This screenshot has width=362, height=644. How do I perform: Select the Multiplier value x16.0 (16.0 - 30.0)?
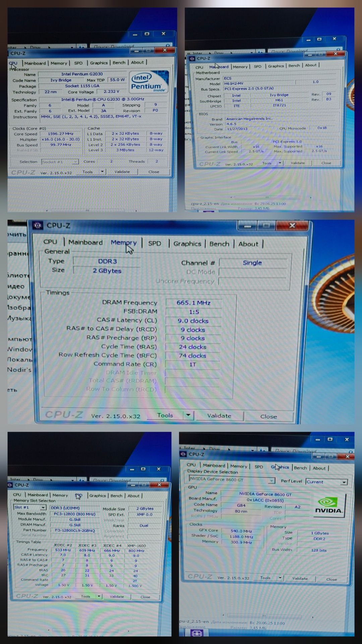(x=61, y=139)
